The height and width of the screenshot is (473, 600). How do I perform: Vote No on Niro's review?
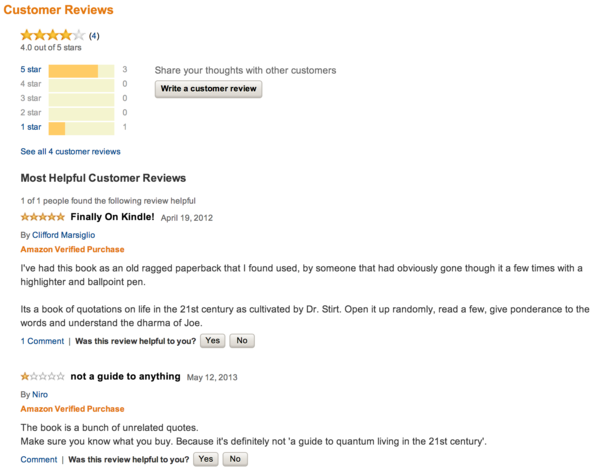point(235,459)
